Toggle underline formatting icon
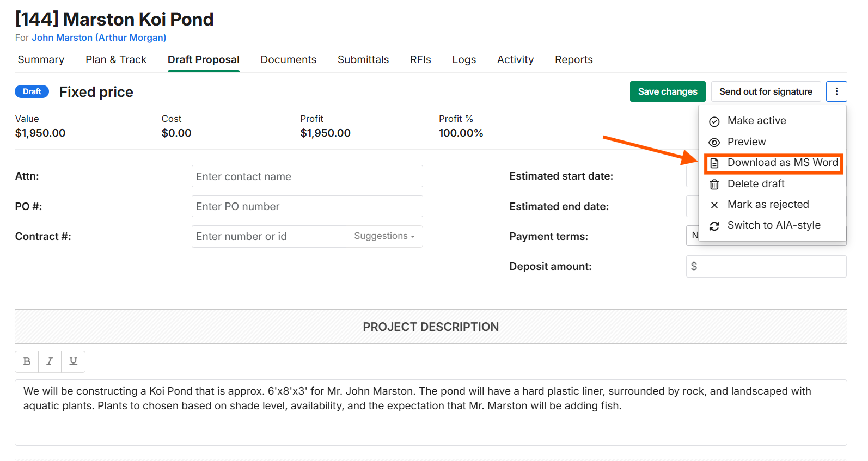The height and width of the screenshot is (461, 868). click(x=74, y=361)
